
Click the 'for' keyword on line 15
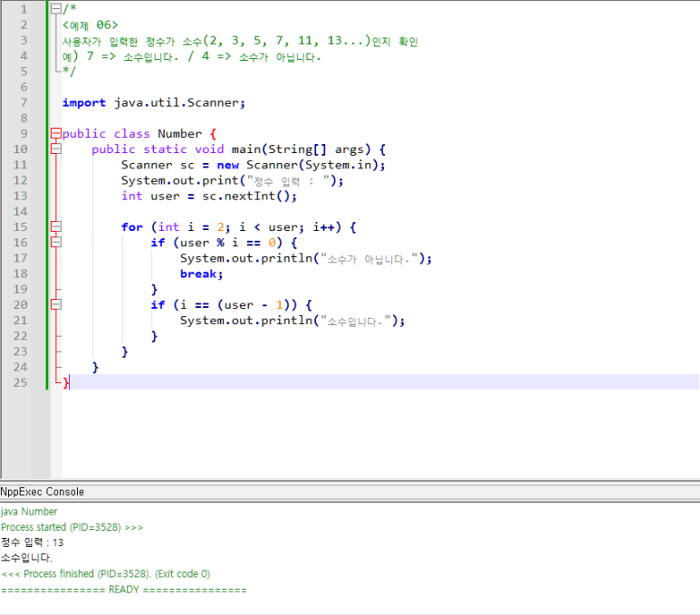tap(132, 226)
